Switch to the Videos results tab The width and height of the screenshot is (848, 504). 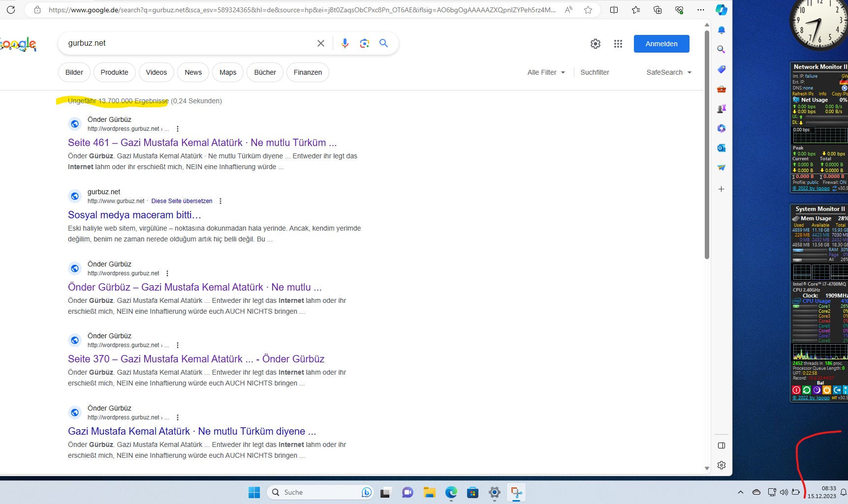157,72
